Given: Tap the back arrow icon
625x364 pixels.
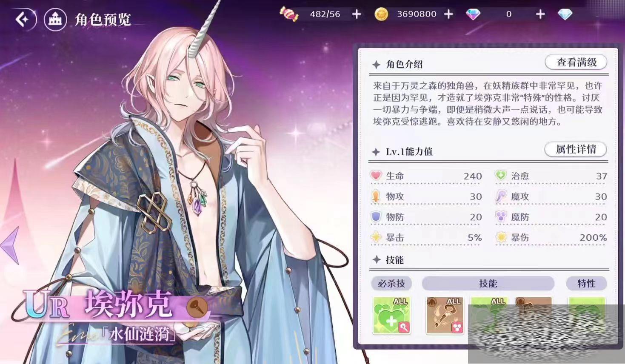Looking at the screenshot, I should point(23,19).
